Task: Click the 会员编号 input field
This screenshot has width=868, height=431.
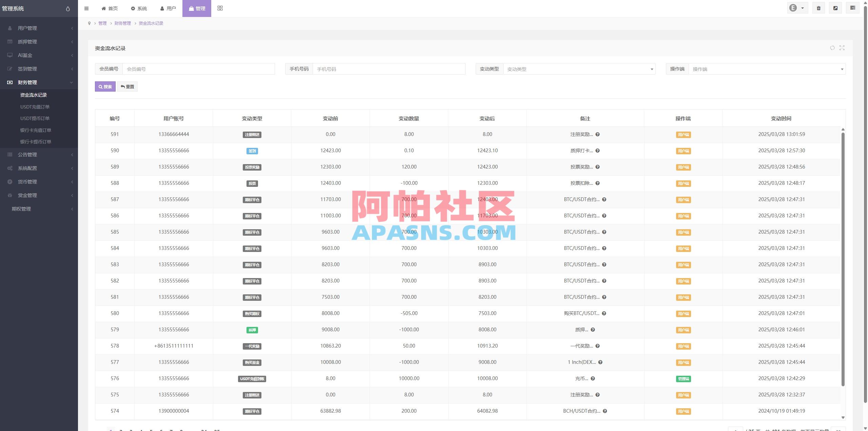Action: [x=199, y=68]
